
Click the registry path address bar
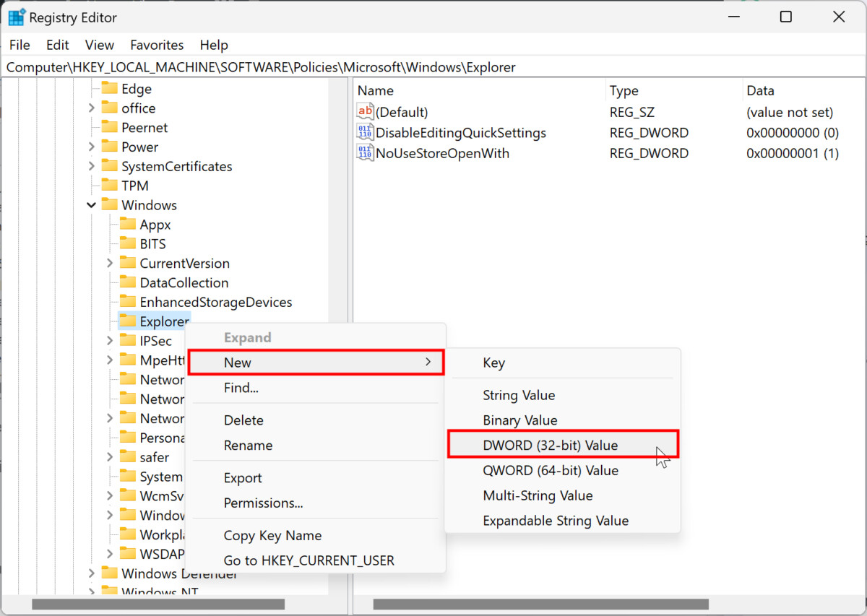click(433, 67)
